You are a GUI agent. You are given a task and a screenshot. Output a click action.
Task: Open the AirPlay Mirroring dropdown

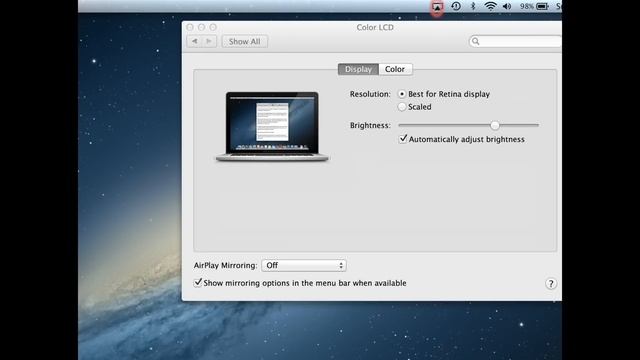coord(304,265)
